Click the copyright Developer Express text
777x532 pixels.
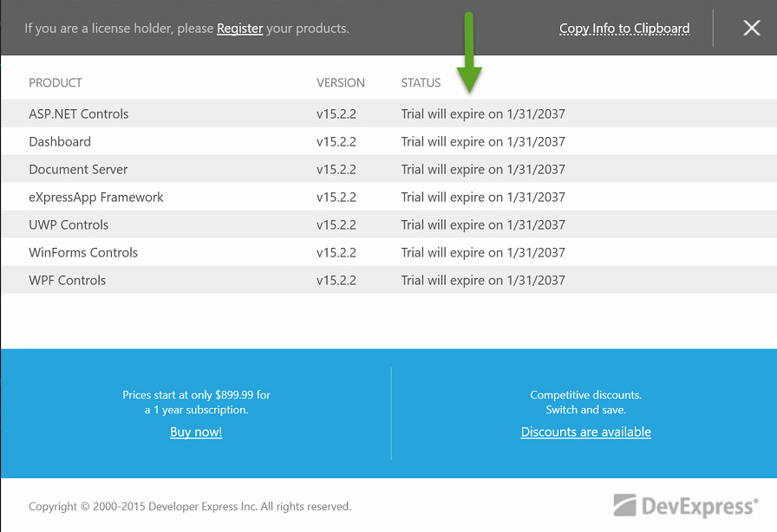[x=189, y=506]
